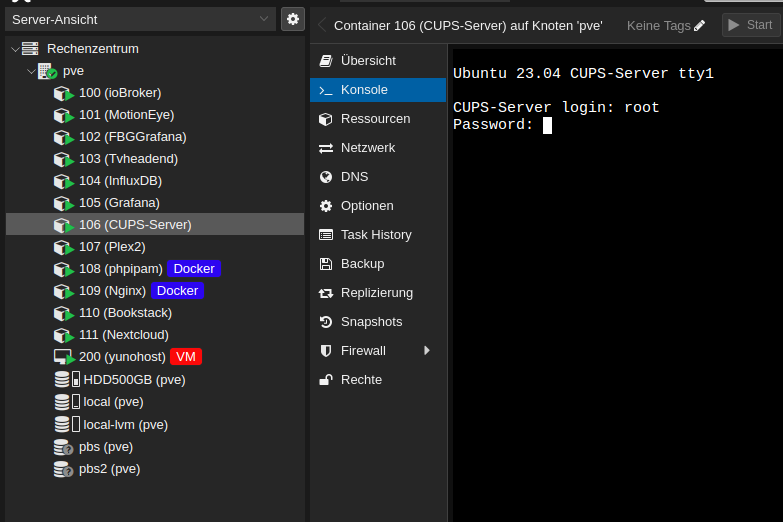Click the gear settings icon beside Server-Ansicht
Image resolution: width=783 pixels, height=522 pixels.
click(292, 19)
